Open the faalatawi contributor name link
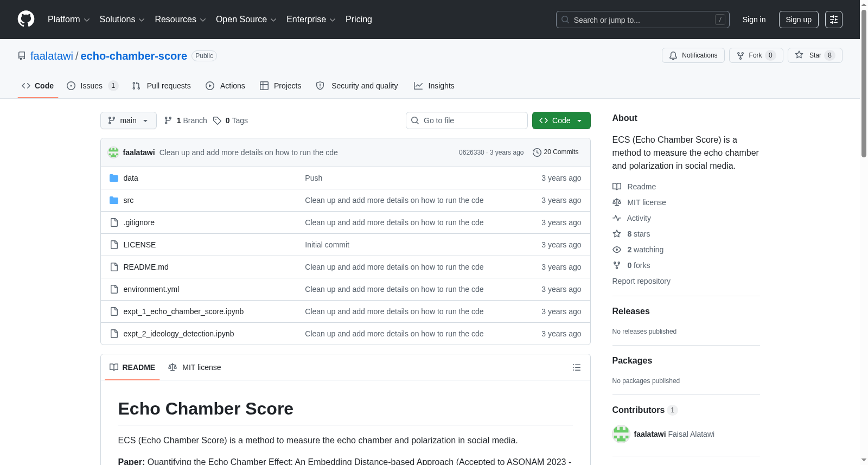868x465 pixels. click(650, 434)
